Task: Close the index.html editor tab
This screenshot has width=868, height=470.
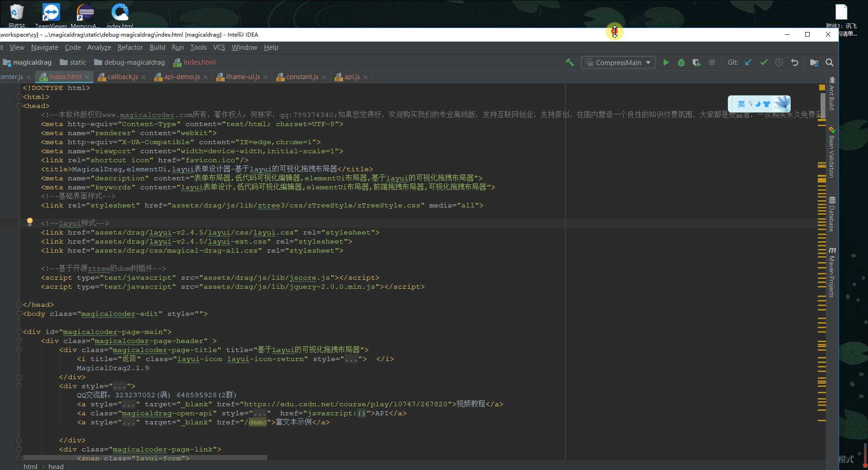Action: coord(87,77)
